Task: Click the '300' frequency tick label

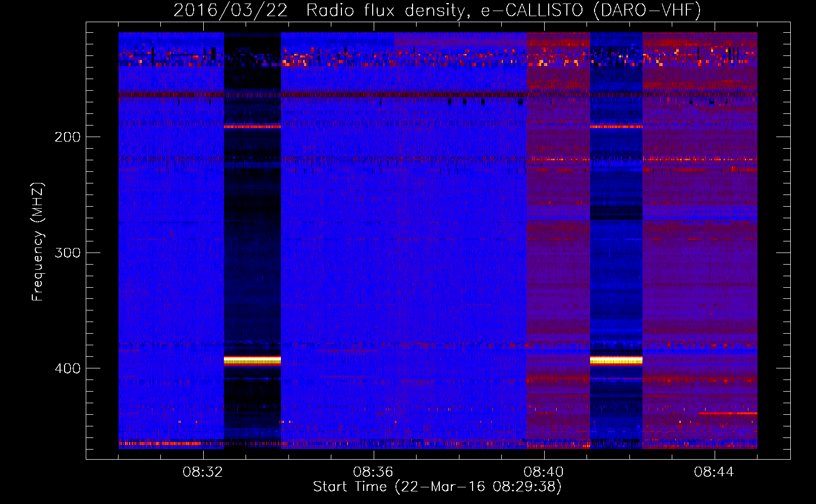Action: pyautogui.click(x=67, y=253)
